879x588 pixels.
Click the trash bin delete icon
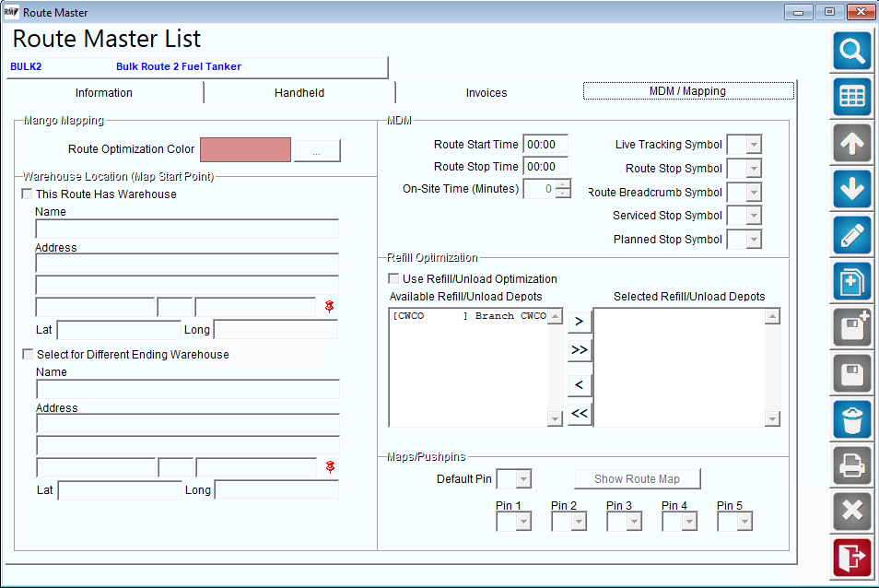852,419
